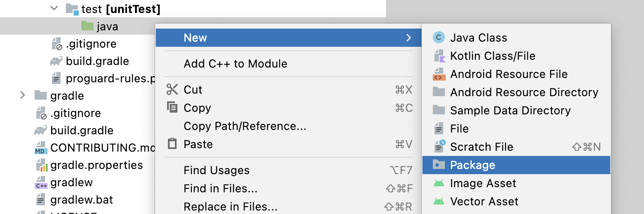This screenshot has width=644, height=214.
Task: Click the Vector Asset android icon
Action: [x=439, y=201]
